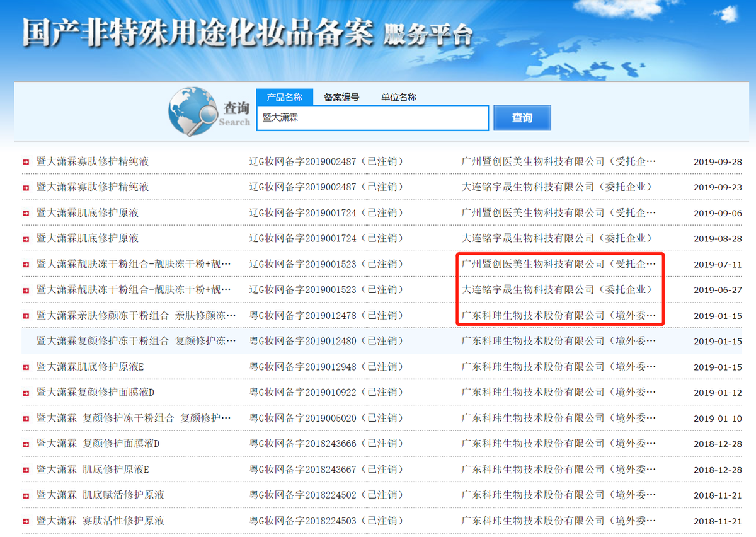This screenshot has height=537, width=756.
Task: Click inside the search input containing 暨大潇霖
Action: pos(372,117)
